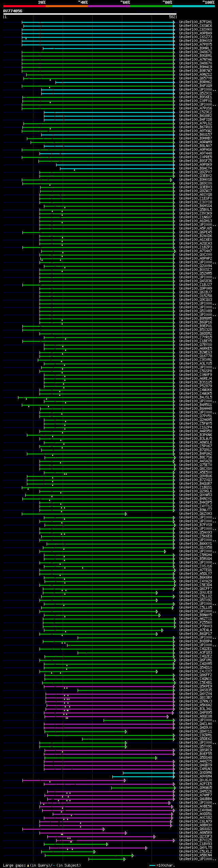Screen dimensions: 218x868
Task: Open hit UniRef100_A7E4L4
Action: (x=196, y=630)
